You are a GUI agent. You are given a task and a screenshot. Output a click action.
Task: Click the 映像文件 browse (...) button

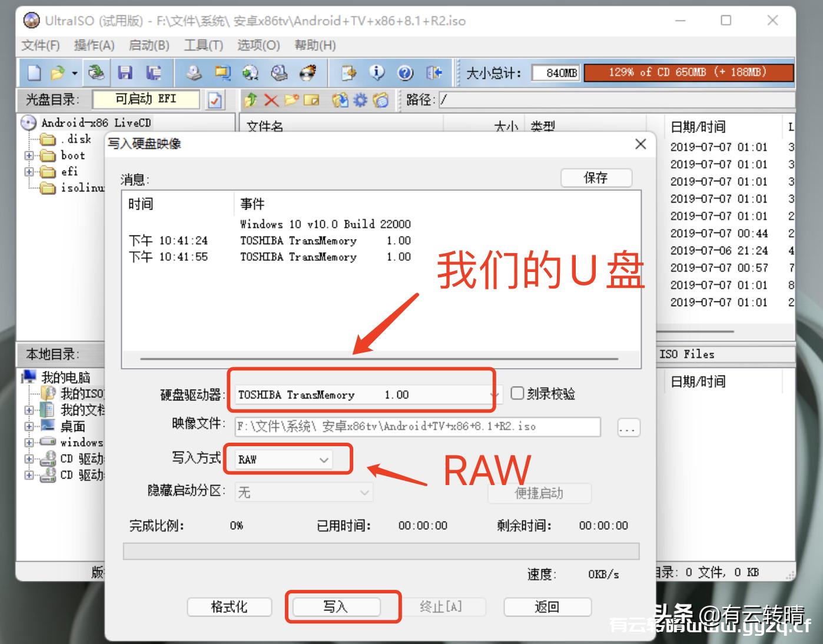pos(628,427)
